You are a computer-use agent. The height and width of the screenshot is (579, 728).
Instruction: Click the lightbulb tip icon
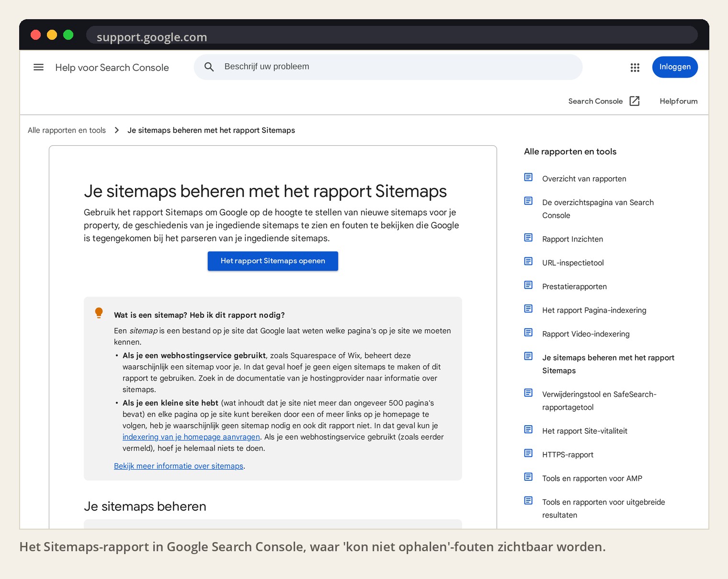point(99,313)
